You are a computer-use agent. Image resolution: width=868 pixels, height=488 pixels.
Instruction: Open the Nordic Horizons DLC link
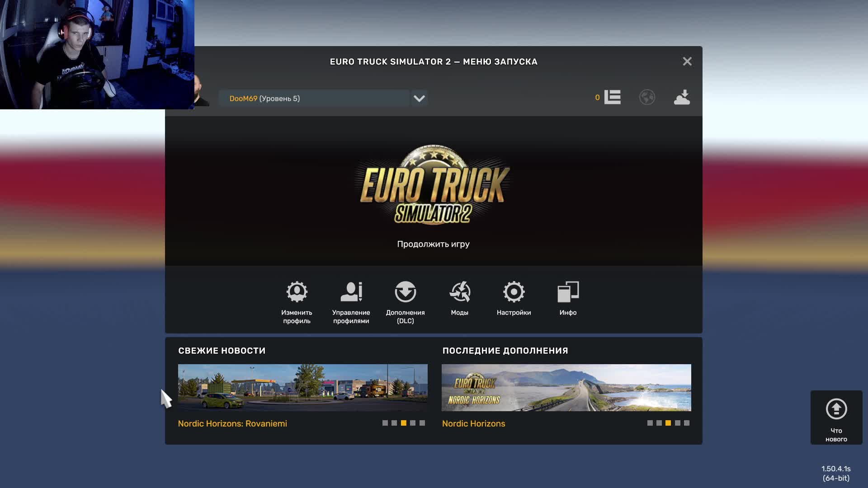point(473,423)
